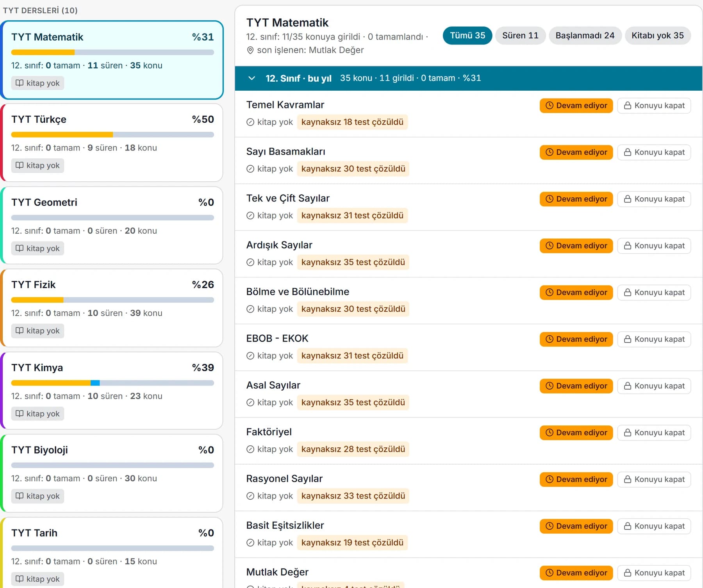The width and height of the screenshot is (703, 588).
Task: Click Konuyu kapat for Temel Kavramlar
Action: (x=654, y=105)
